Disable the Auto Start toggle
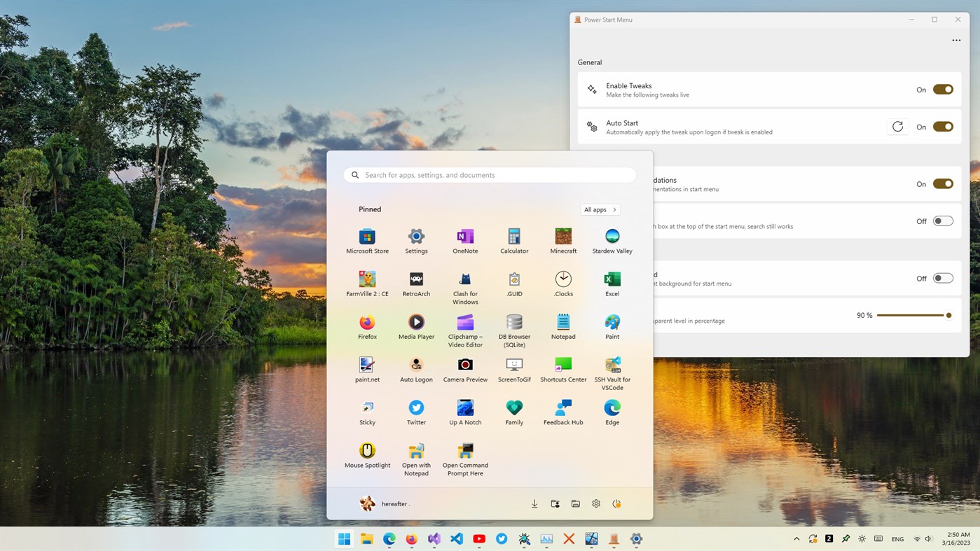The image size is (980, 551). coord(943,127)
